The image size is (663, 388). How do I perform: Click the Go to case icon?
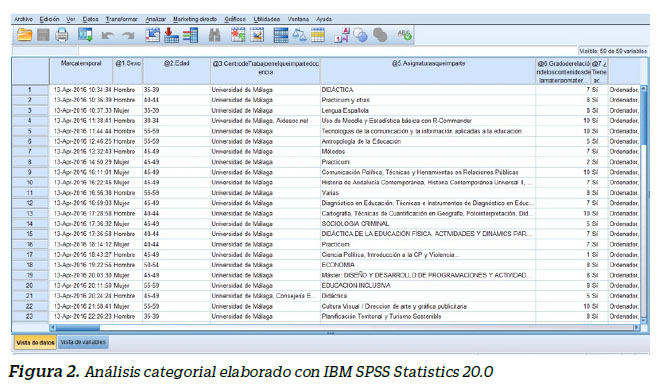point(153,35)
